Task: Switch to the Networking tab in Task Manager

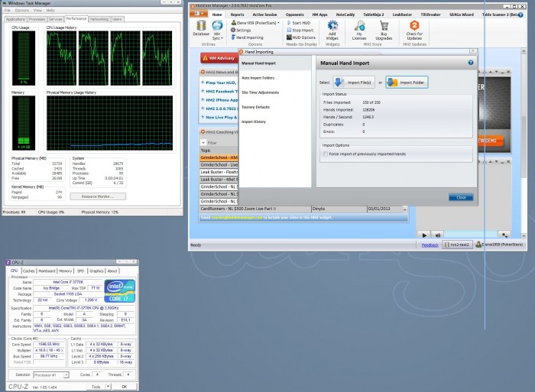Action: tap(99, 18)
